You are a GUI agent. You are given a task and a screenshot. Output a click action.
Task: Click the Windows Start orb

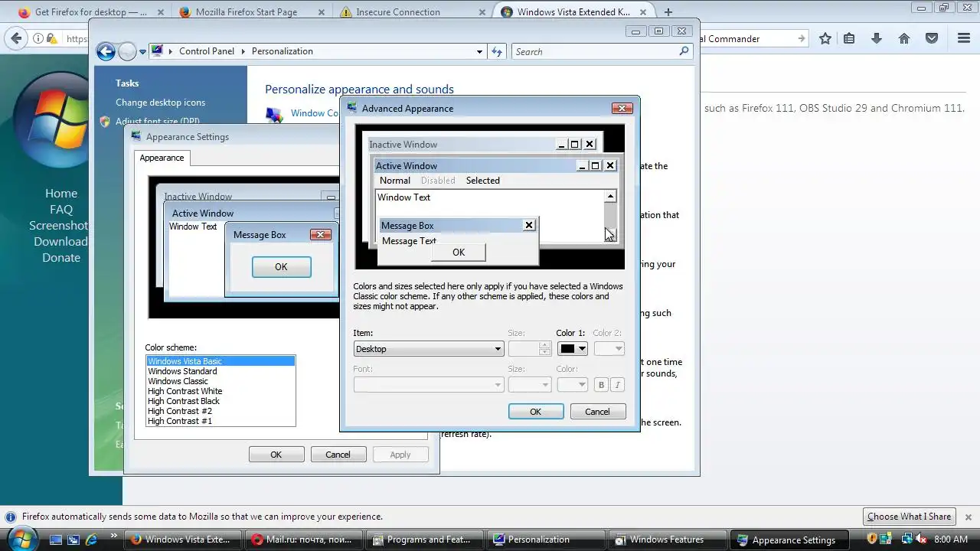click(x=21, y=538)
